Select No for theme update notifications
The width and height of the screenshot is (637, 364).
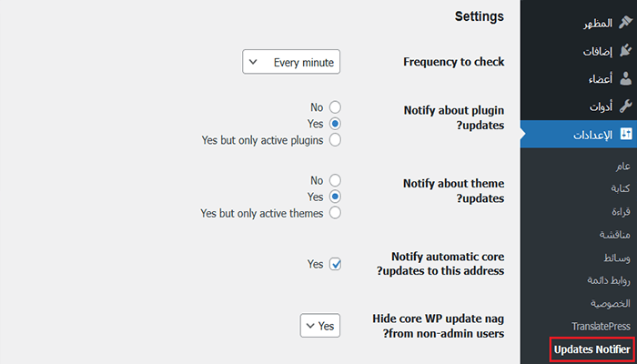335,181
